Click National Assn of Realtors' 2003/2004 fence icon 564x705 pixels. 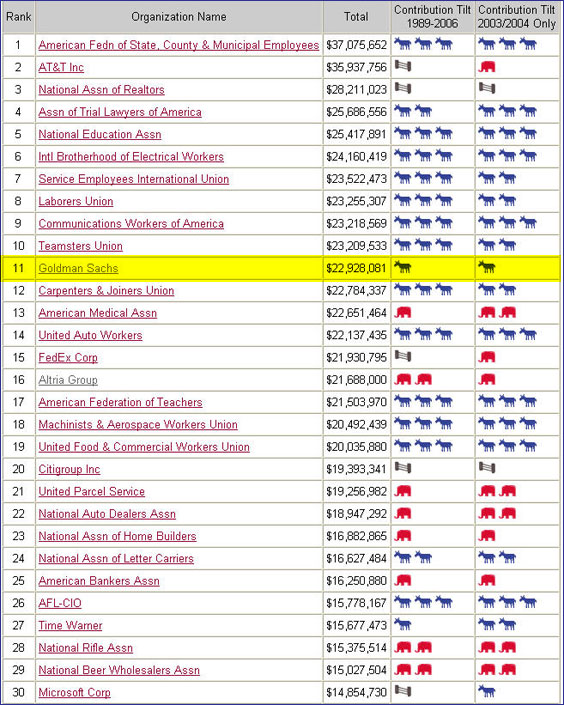pyautogui.click(x=487, y=88)
